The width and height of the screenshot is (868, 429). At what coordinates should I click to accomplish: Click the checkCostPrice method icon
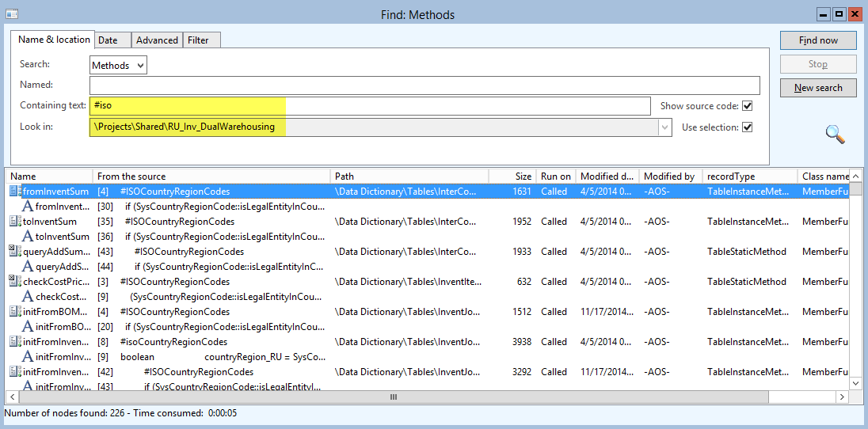click(15, 282)
